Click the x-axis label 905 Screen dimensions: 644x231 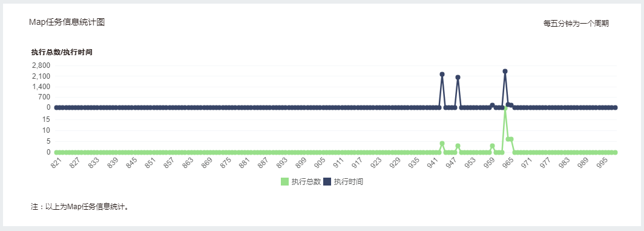click(320, 164)
